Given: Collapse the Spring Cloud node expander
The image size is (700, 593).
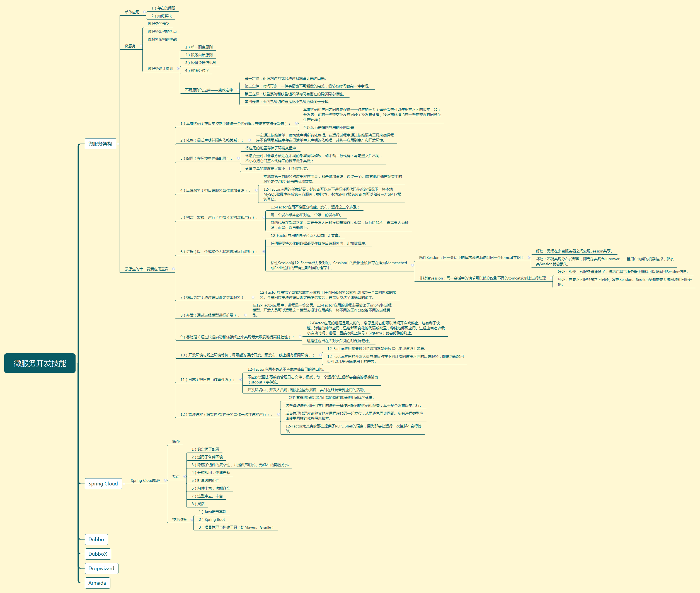Looking at the screenshot, I should [x=124, y=484].
